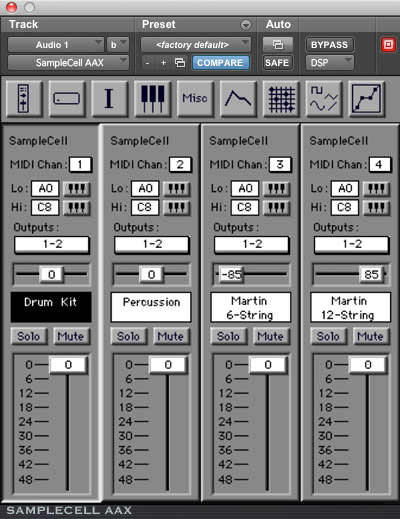Expand the factory default preset menu
The image size is (400, 519).
pos(196,45)
